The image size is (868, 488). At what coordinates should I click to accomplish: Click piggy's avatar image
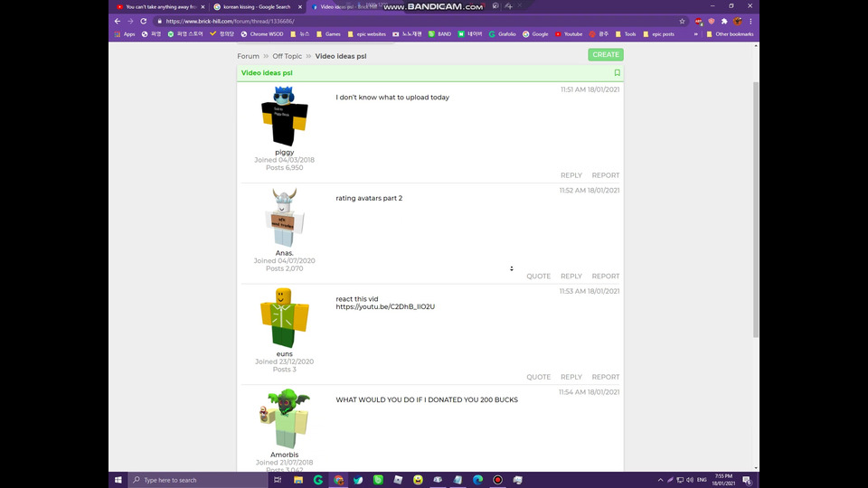click(x=284, y=117)
